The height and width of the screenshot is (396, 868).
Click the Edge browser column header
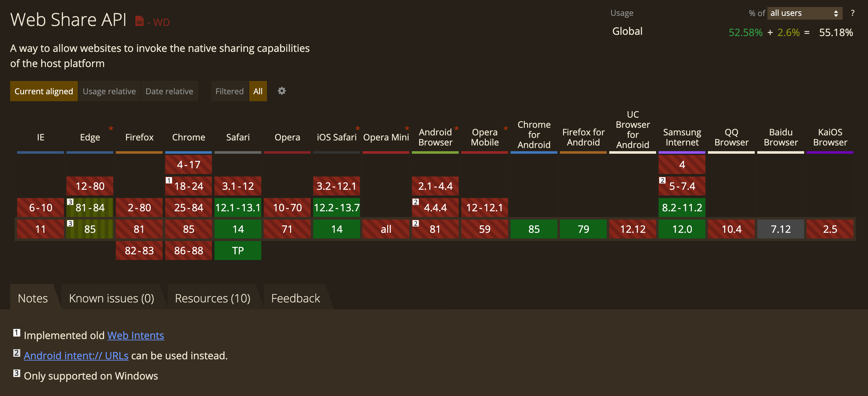point(90,137)
